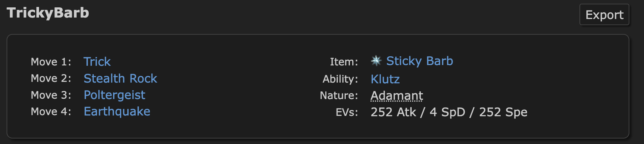The height and width of the screenshot is (144, 644).
Task: Click the Nature label
Action: (x=339, y=95)
